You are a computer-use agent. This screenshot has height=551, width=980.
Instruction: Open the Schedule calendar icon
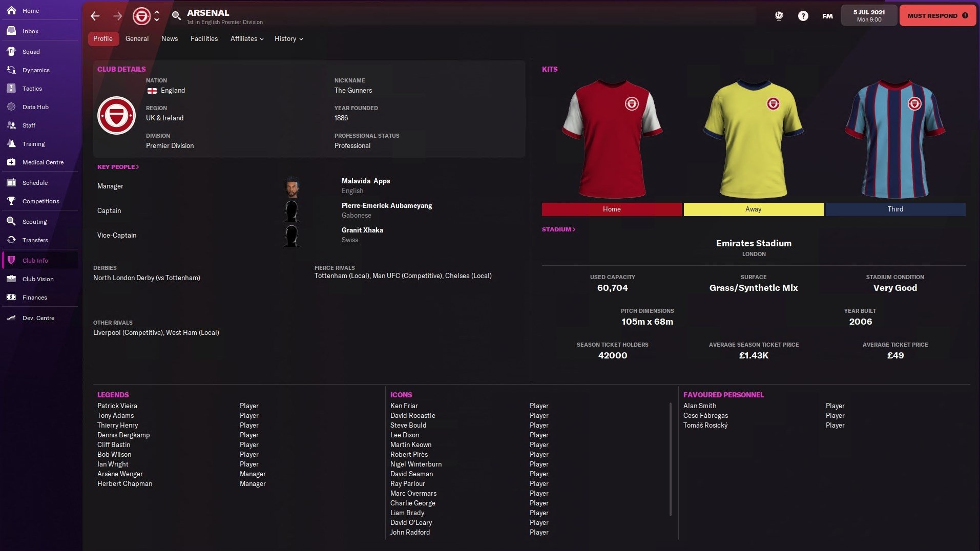pyautogui.click(x=11, y=182)
